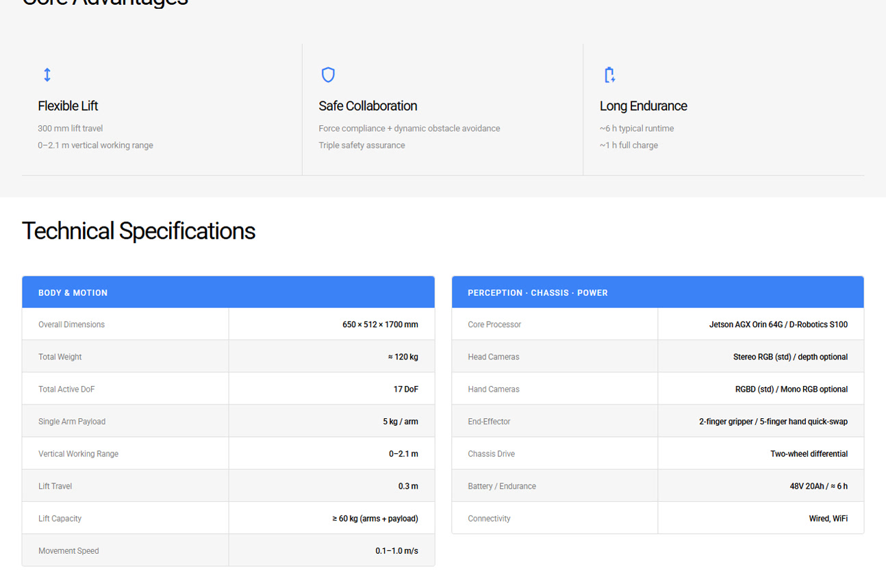Click the Flexible Lift vertical arrows icon
Image resolution: width=886 pixels, height=588 pixels.
tap(47, 75)
